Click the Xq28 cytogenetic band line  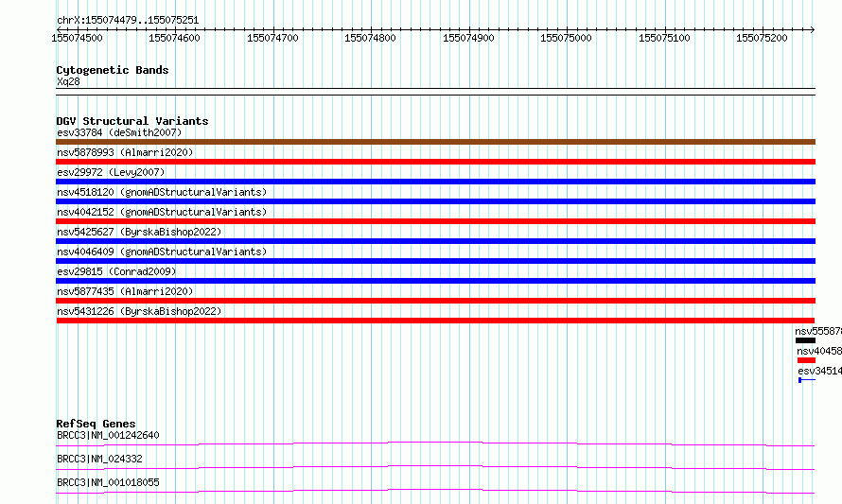pos(435,92)
